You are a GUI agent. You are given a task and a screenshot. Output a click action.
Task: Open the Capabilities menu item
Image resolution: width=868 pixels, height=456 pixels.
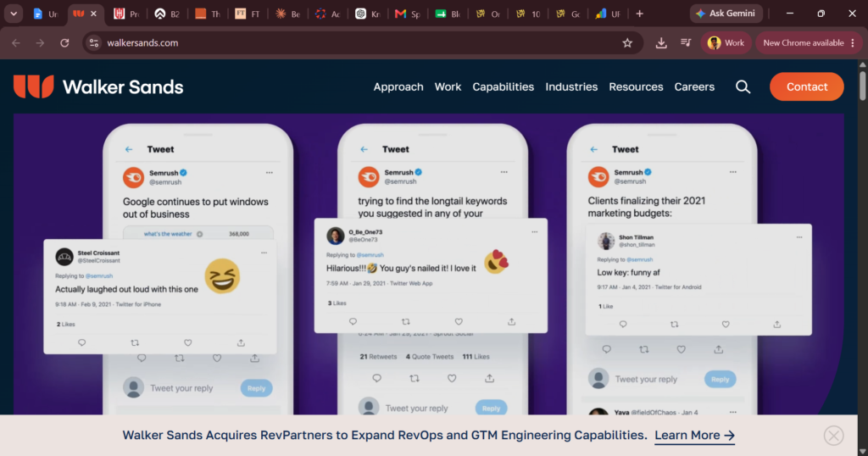(504, 87)
